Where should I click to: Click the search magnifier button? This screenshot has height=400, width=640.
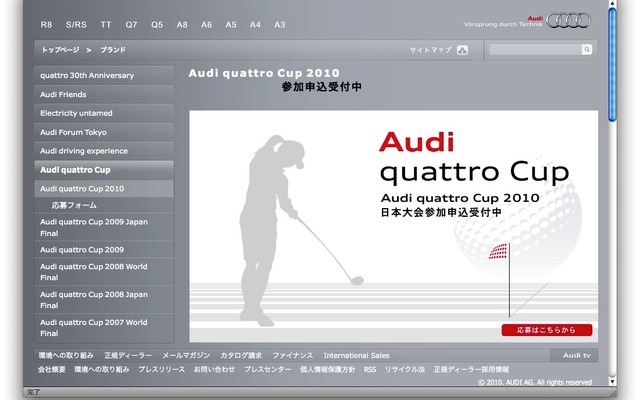[587, 49]
